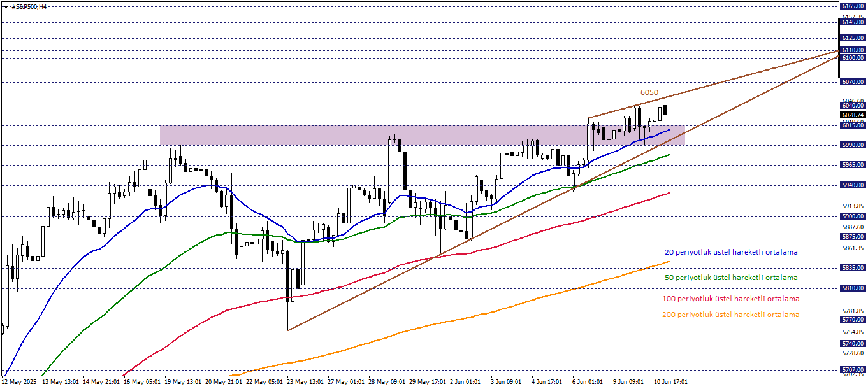Select the 6110.00 price level label
This screenshot has height=389, width=868.
(x=852, y=50)
